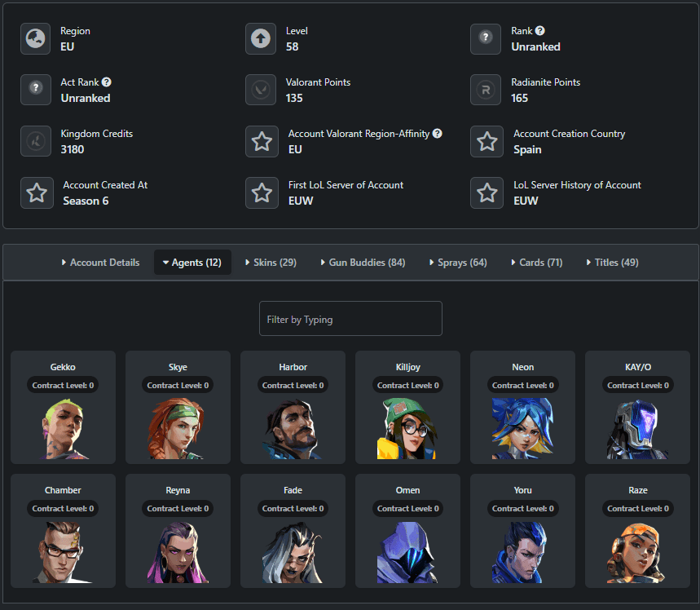
Task: Expand the Gun Buddies section arrow
Action: (x=322, y=262)
